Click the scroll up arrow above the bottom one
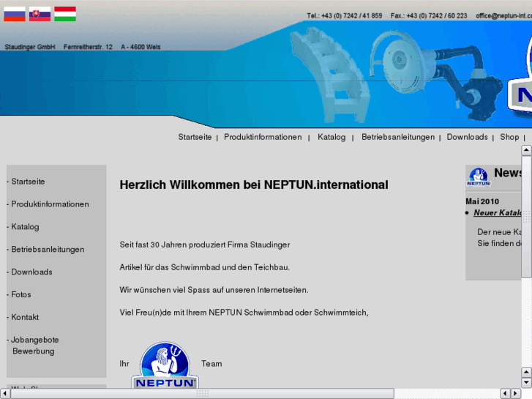 [526, 372]
